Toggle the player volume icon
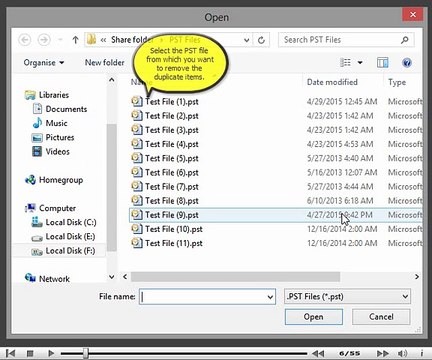The image size is (432, 360). tap(402, 353)
